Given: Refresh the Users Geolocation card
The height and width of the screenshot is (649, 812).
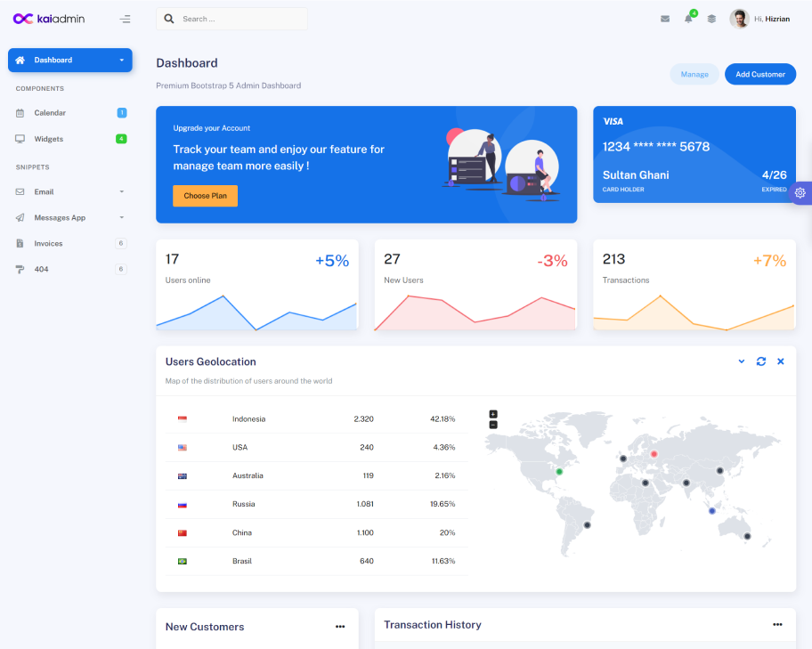Looking at the screenshot, I should 761,361.
